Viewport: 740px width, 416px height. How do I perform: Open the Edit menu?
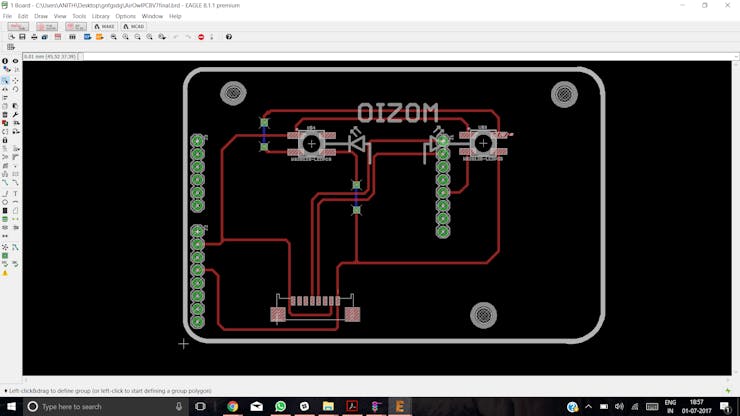pos(23,16)
